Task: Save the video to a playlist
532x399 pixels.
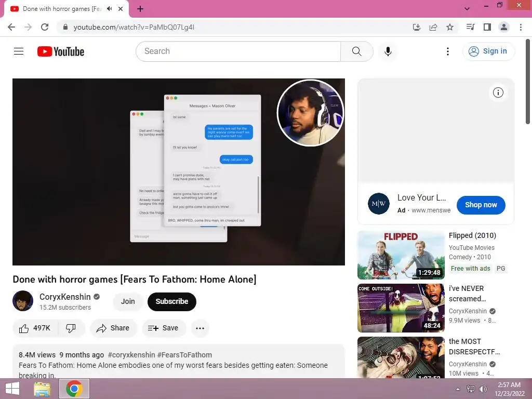Action: coord(163,328)
